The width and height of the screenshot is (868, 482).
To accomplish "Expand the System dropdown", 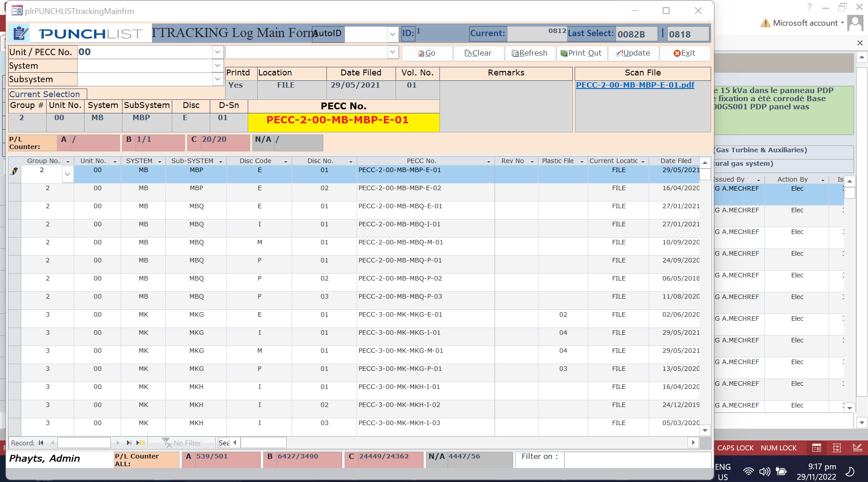I will (217, 66).
